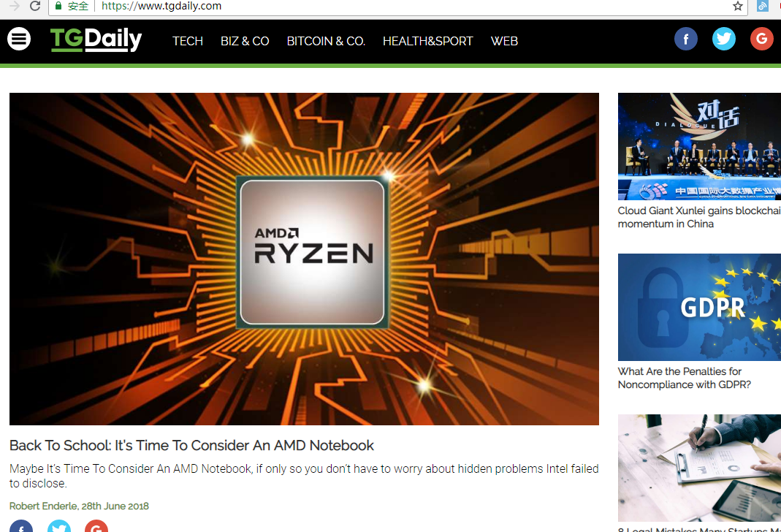781x532 pixels.
Task: Share the AMD article on Google
Action: (x=96, y=526)
